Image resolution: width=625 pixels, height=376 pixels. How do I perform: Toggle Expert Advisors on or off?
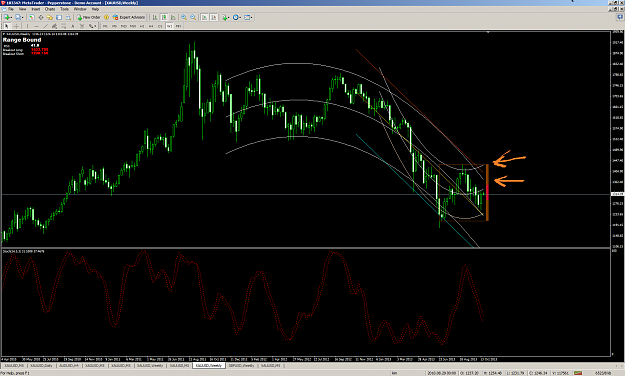pyautogui.click(x=129, y=17)
